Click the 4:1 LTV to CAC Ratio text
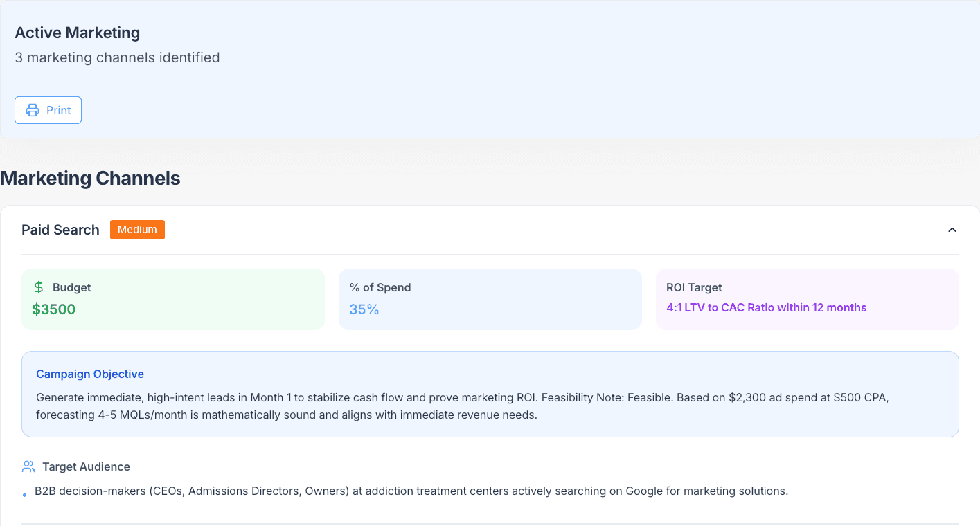The width and height of the screenshot is (980, 526). [x=766, y=307]
